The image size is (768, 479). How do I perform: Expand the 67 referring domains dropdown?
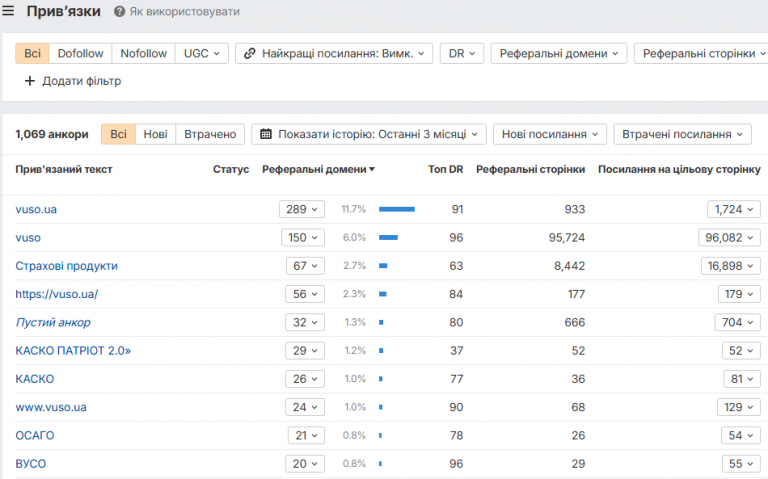(x=305, y=266)
